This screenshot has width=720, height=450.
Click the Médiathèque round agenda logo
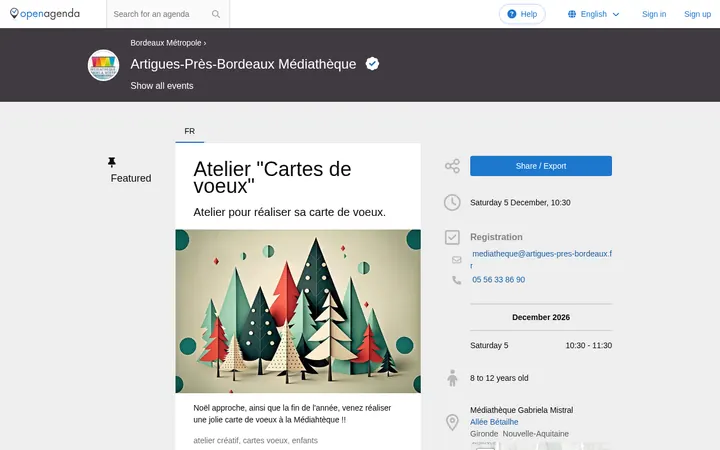[x=103, y=65]
